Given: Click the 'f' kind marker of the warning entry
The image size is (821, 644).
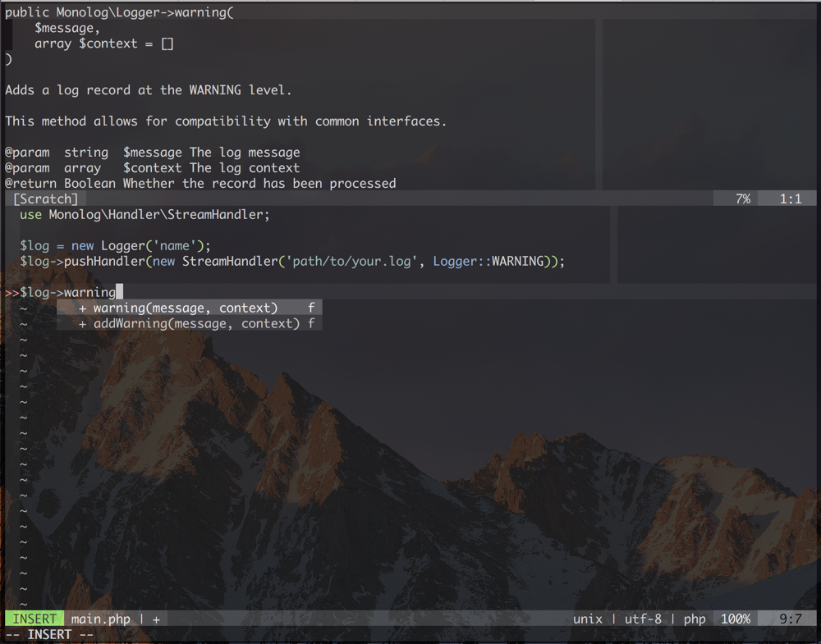Looking at the screenshot, I should [311, 308].
